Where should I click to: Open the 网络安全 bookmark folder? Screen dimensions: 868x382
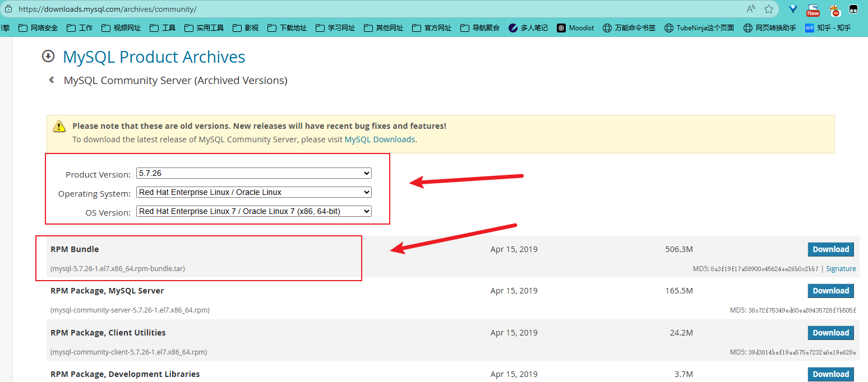(x=38, y=27)
